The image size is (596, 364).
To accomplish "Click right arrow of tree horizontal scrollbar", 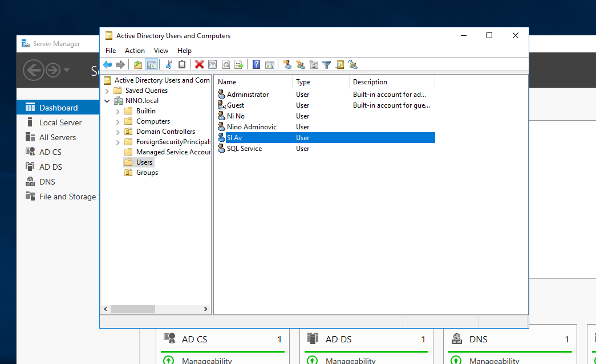I will tap(206, 309).
